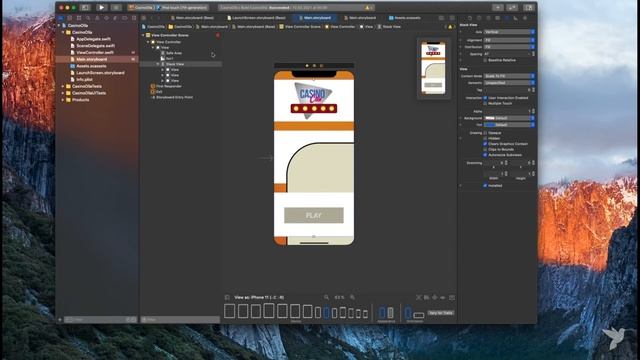Open the Content Mode dropdown
Image resolution: width=640 pixels, height=360 pixels.
[509, 76]
